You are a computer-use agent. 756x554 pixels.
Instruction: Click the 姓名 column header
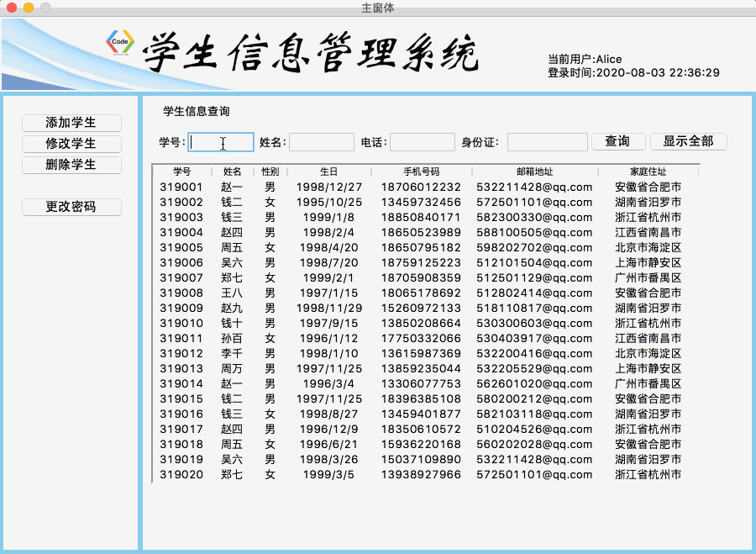[233, 171]
